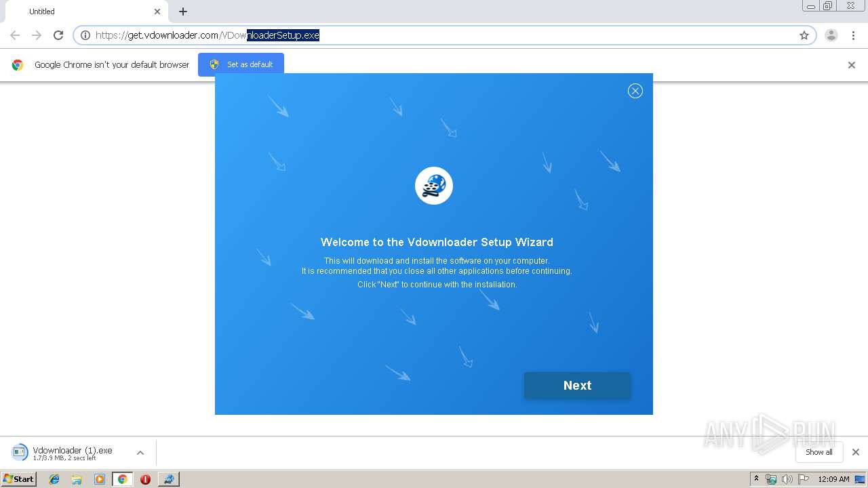Show hidden system tray icons
The image size is (868, 488).
[x=757, y=479]
